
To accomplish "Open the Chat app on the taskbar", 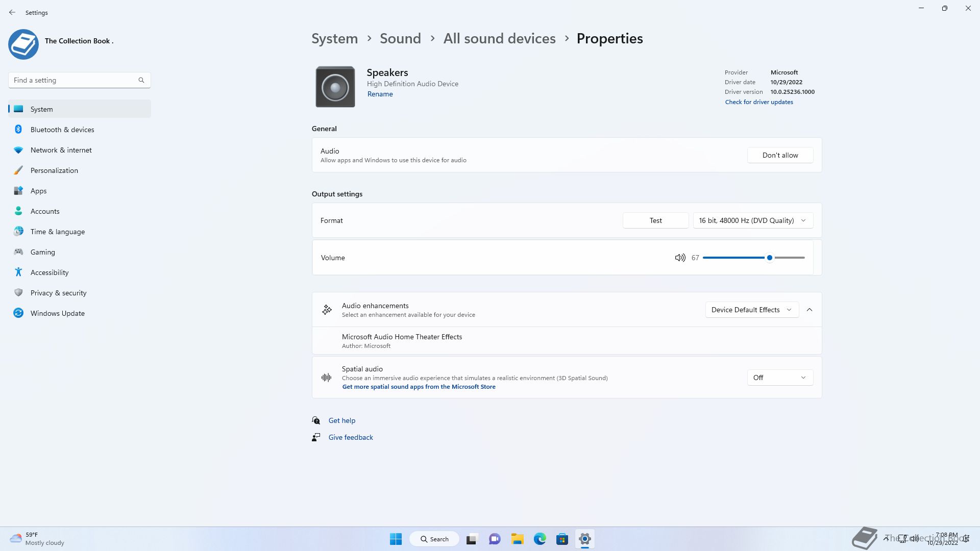I will [495, 539].
